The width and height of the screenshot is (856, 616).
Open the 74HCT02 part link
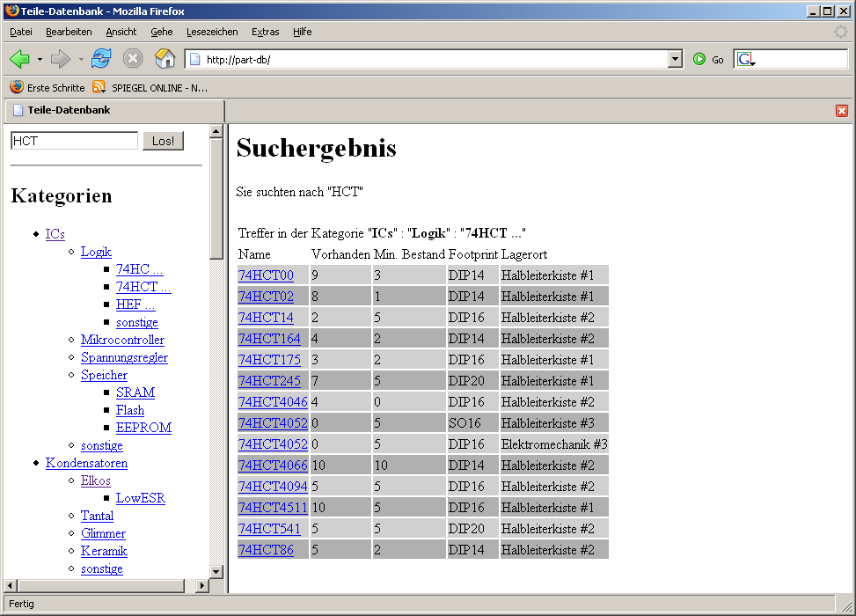[x=266, y=297]
